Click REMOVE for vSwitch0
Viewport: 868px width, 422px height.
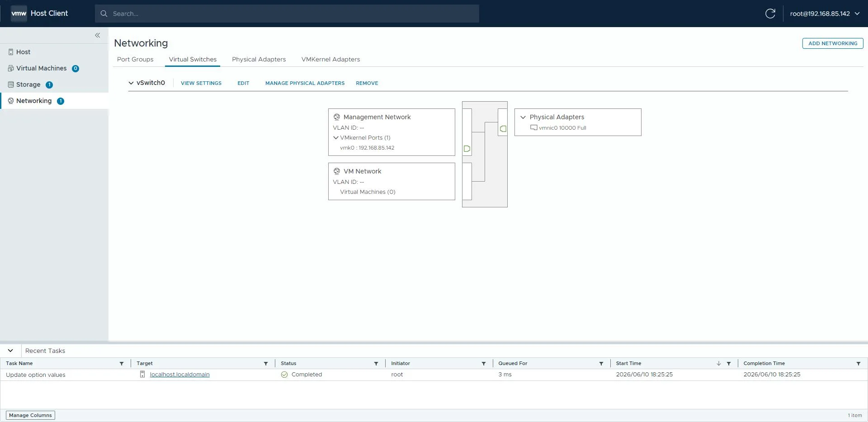pos(367,83)
